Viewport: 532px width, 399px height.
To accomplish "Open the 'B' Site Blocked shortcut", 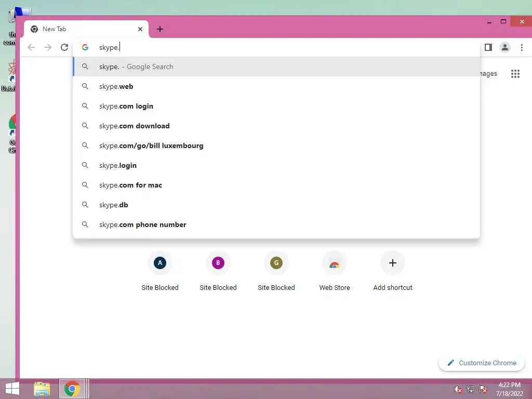I will coord(218,272).
